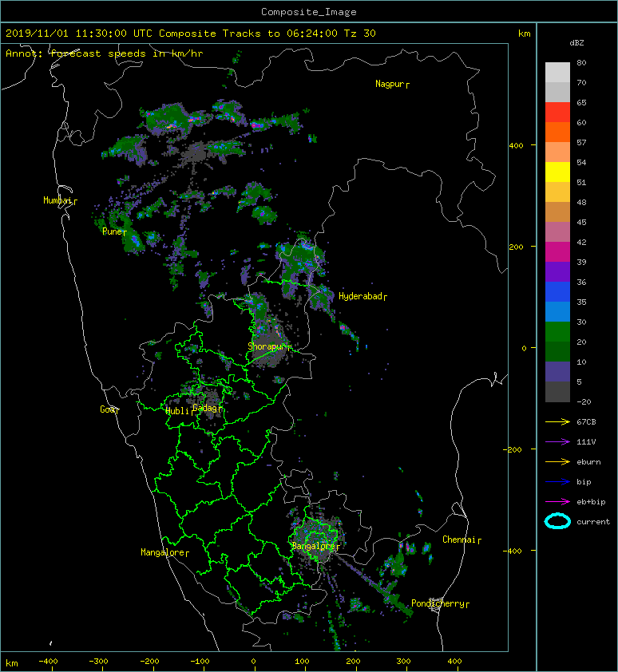
Task: Click the gray 70 dBZ color swatch
Action: [557, 92]
